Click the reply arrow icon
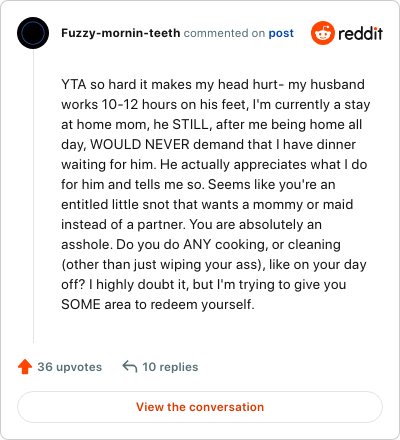Viewport: 400px width, 440px height. point(130,366)
